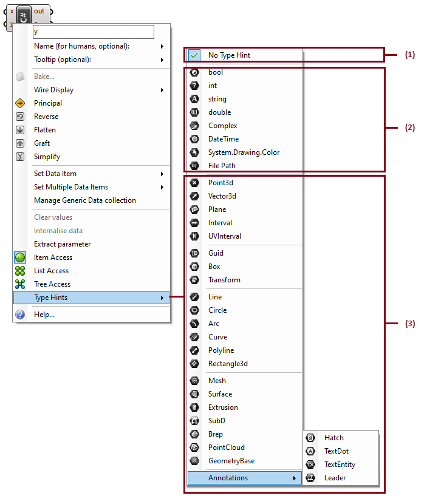Click the Help question mark icon
Screen dimensions: 427x504
(20, 315)
